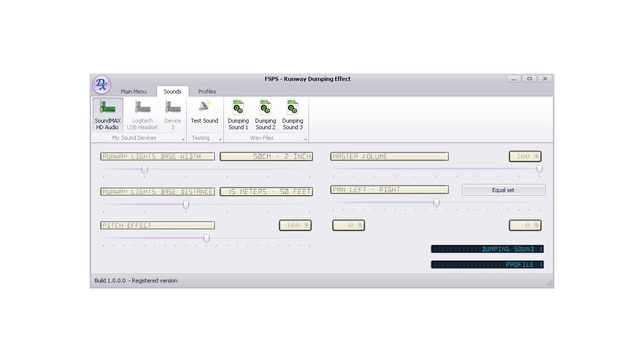
Task: Select the SoundMAX HD Audio device
Action: click(108, 115)
